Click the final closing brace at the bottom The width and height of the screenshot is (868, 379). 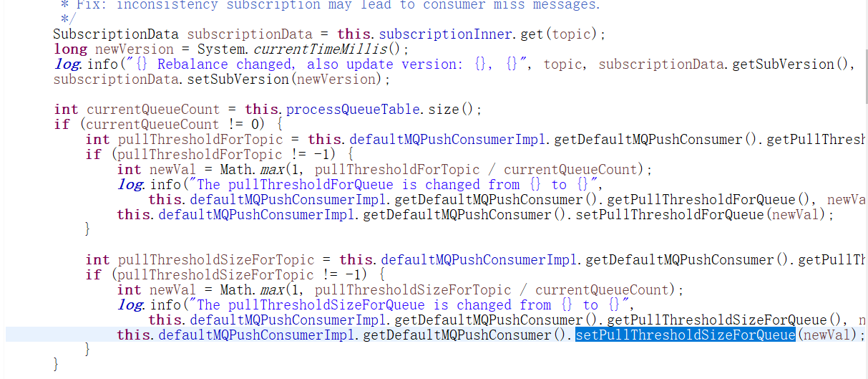[x=57, y=364]
